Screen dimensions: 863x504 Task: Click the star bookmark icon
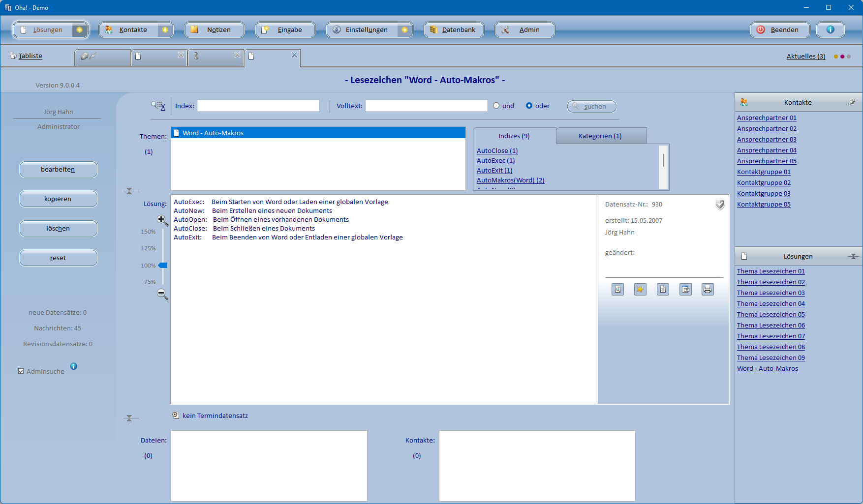click(640, 290)
